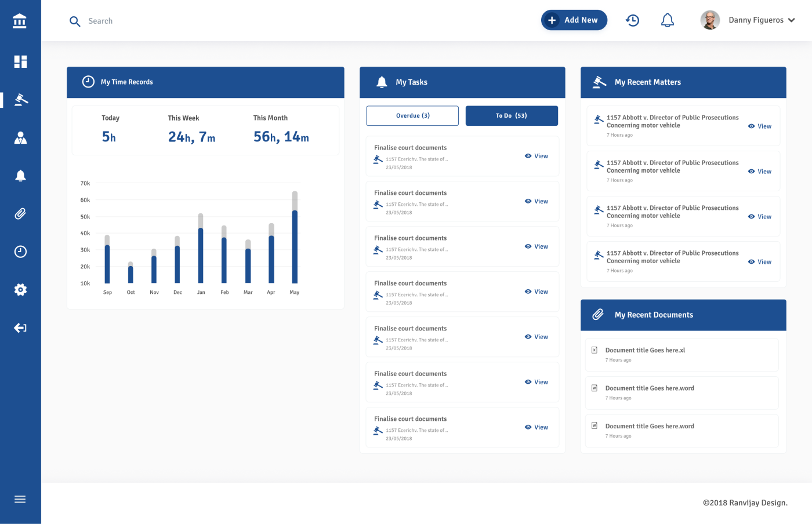This screenshot has width=812, height=524.
Task: Open the Document title Goes here.xl file
Action: coord(645,350)
